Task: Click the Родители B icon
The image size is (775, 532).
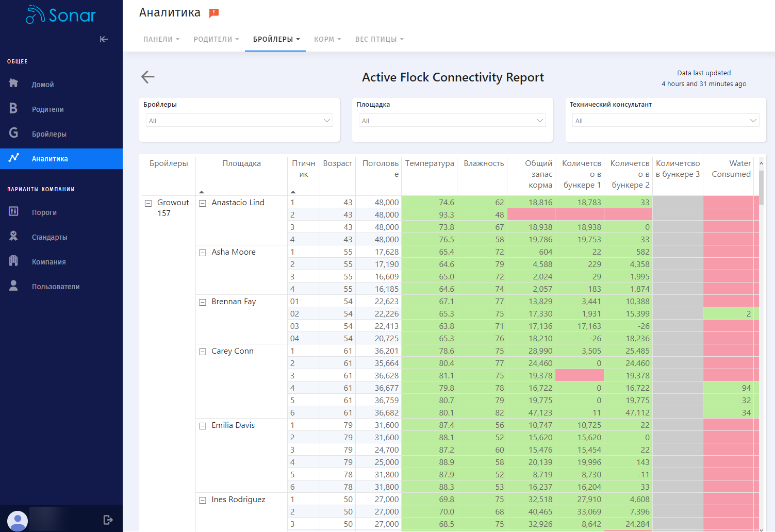Action: [x=13, y=108]
